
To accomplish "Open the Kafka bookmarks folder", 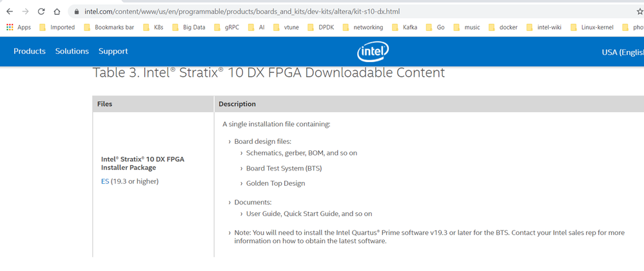I will 405,28.
